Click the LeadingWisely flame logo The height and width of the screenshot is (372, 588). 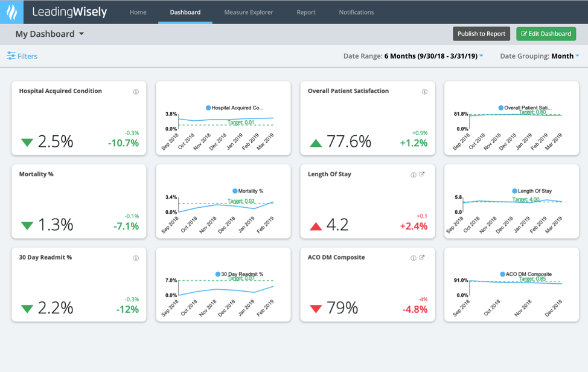click(x=11, y=11)
